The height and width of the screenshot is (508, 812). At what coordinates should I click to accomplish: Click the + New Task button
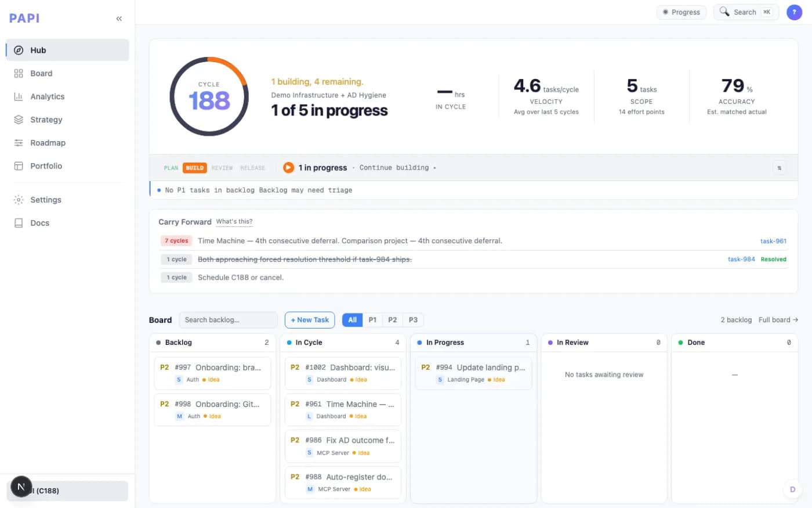310,320
